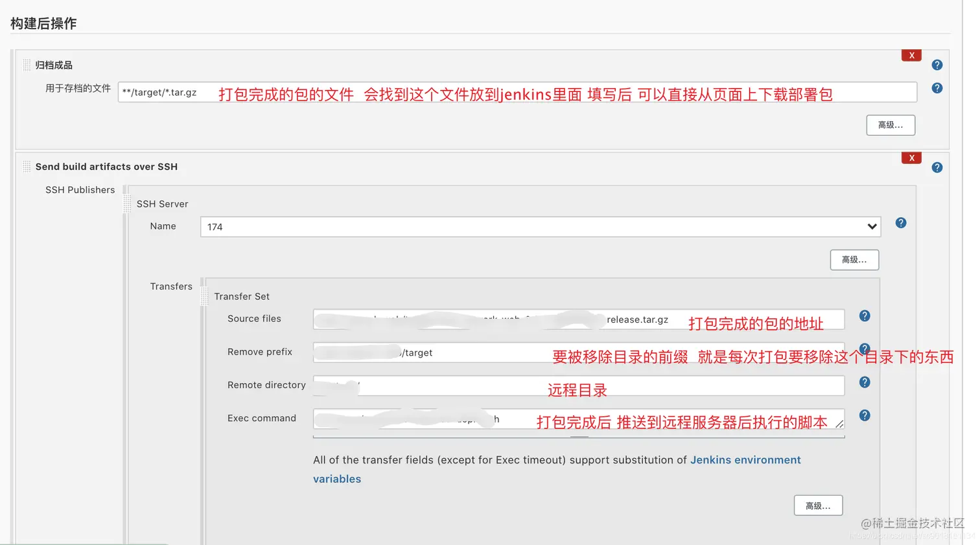Open help for Source files field
Viewport: 980px width, 545px height.
864,316
